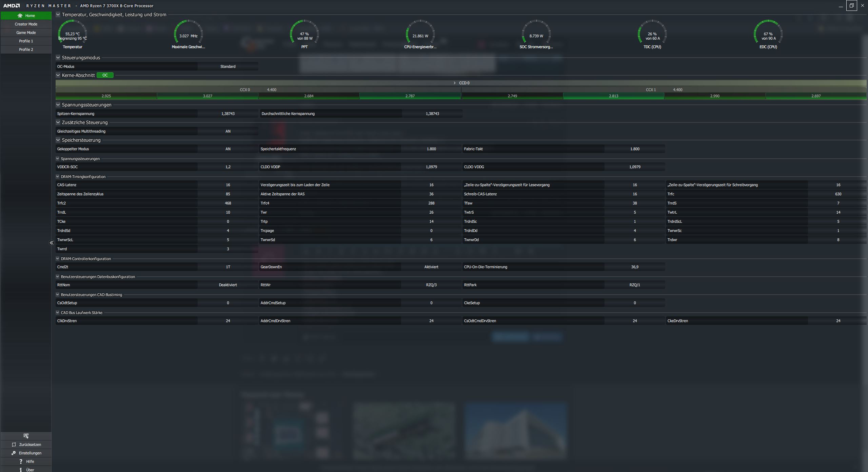Click the import/export profile icon above Zurücksetzen
The width and height of the screenshot is (868, 472).
tap(26, 436)
